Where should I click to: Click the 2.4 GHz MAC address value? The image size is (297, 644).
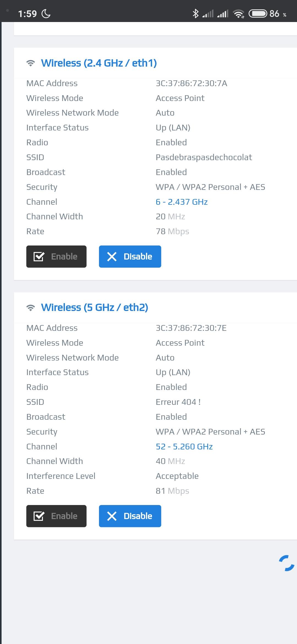pos(191,83)
